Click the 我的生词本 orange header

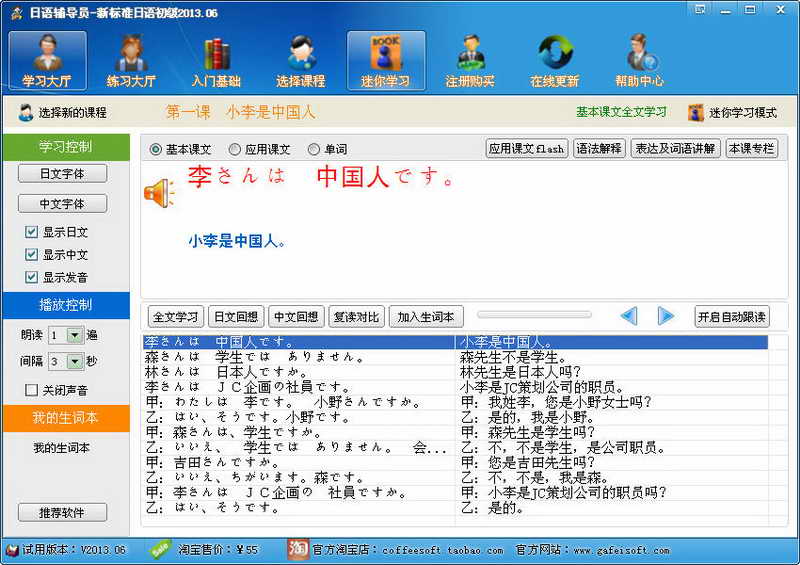66,419
